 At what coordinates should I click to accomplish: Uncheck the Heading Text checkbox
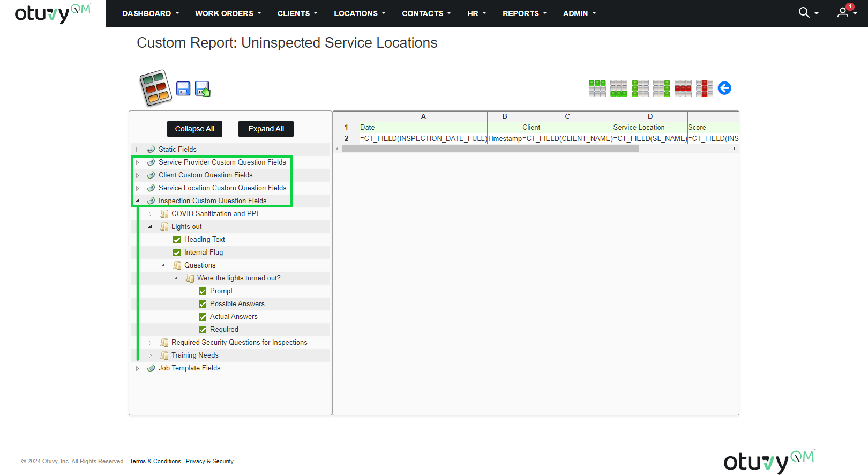point(177,240)
